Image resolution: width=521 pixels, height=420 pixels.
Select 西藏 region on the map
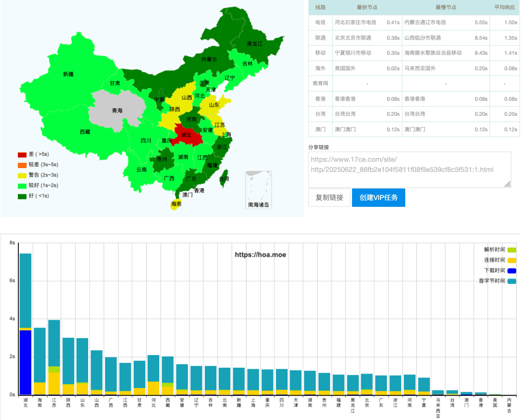coord(85,132)
